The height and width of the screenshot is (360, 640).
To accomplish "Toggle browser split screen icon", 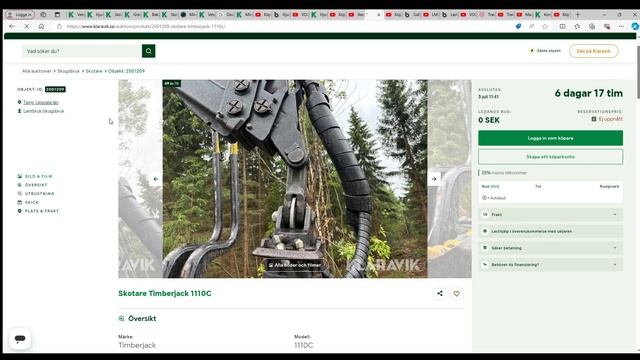I will pyautogui.click(x=562, y=26).
